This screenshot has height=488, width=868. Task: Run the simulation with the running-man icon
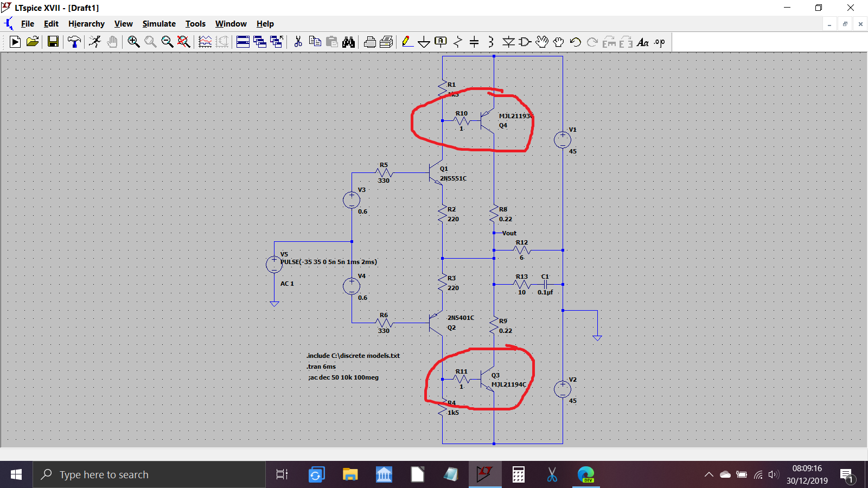95,42
